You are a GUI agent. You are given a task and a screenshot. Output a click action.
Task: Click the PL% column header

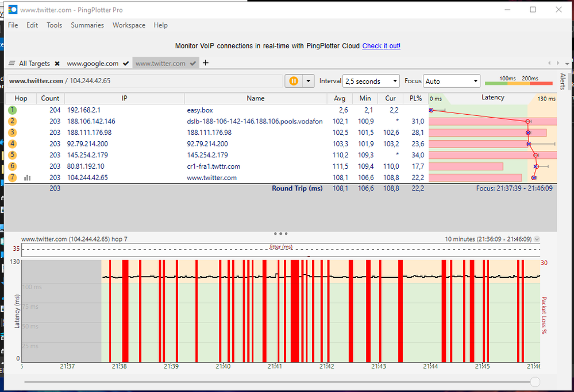pyautogui.click(x=415, y=98)
